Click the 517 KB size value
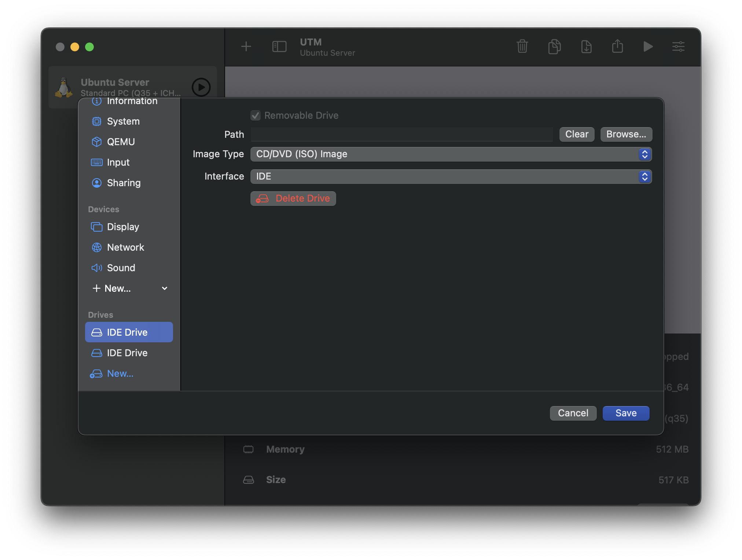Viewport: 742px width, 560px height. coord(673,480)
